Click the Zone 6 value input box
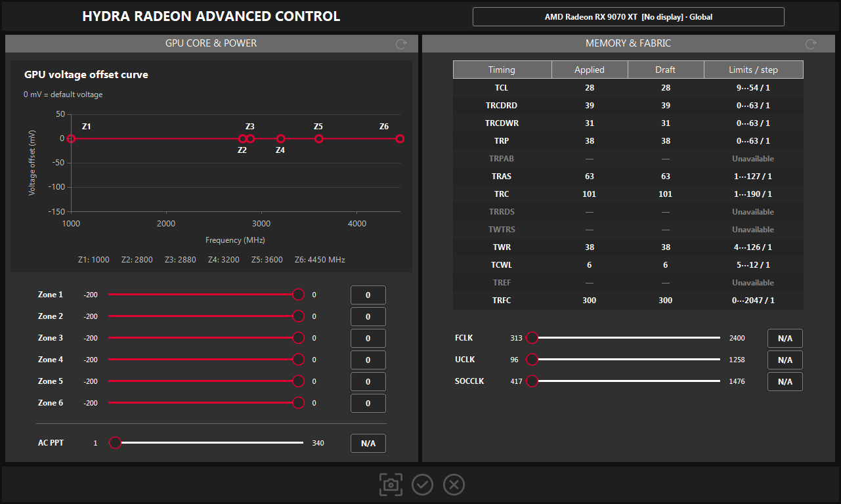 [x=368, y=404]
